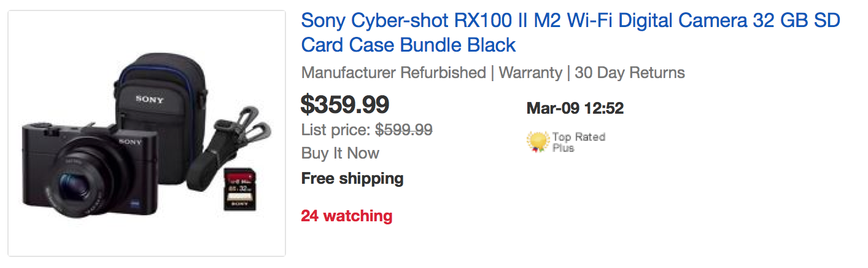Click the "List price:" label

[336, 130]
